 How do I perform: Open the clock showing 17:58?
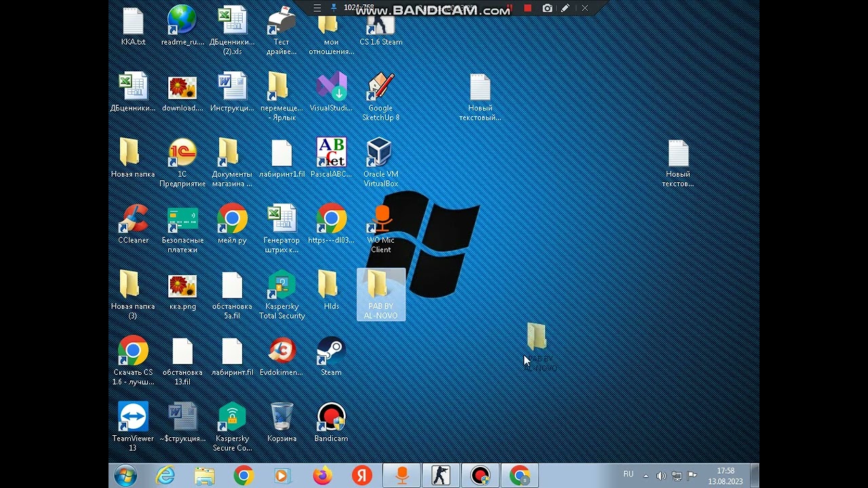pyautogui.click(x=726, y=476)
